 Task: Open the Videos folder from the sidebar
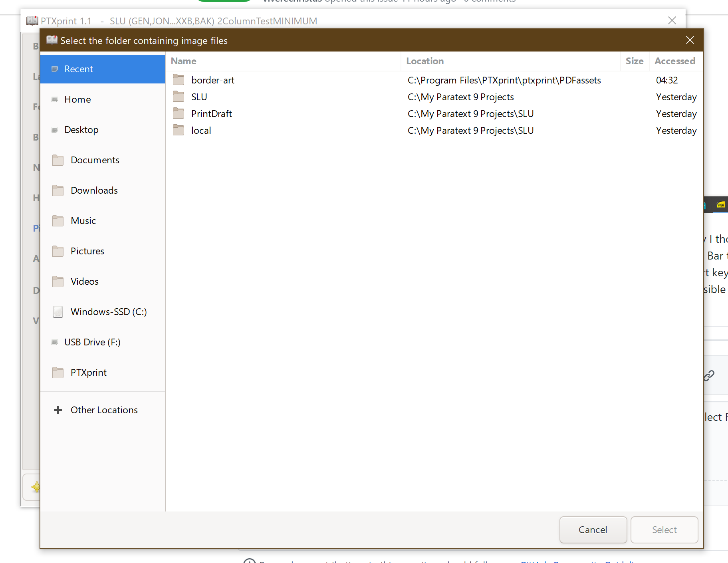[84, 281]
